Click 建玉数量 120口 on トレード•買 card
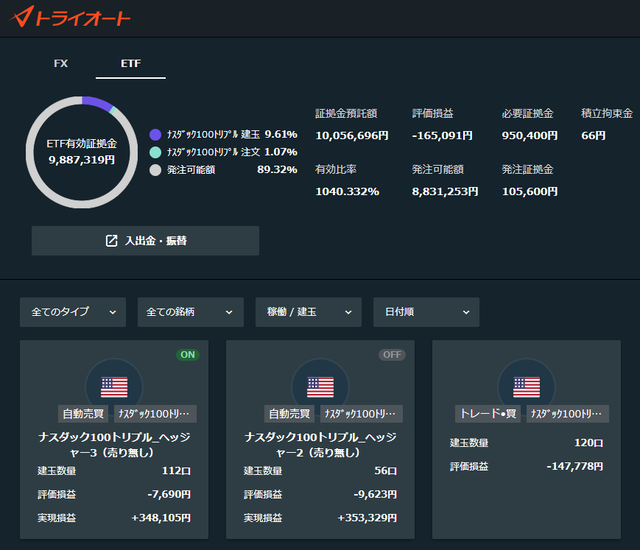 coord(527,443)
